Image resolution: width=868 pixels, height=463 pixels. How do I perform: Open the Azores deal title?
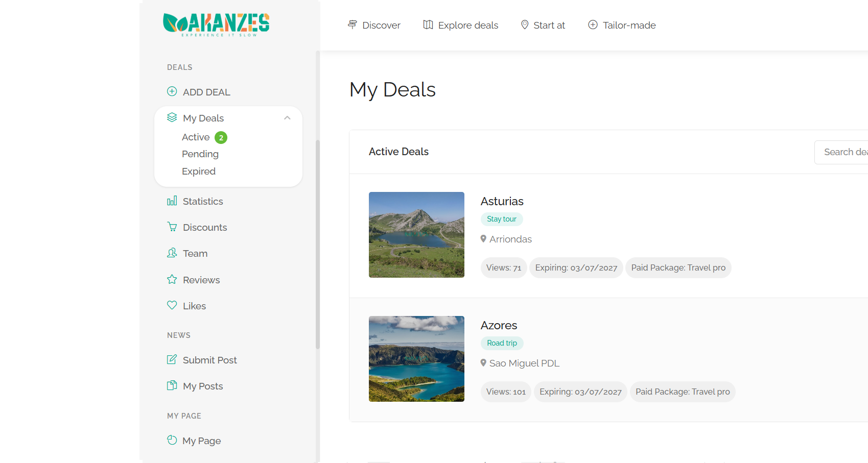[x=499, y=325]
